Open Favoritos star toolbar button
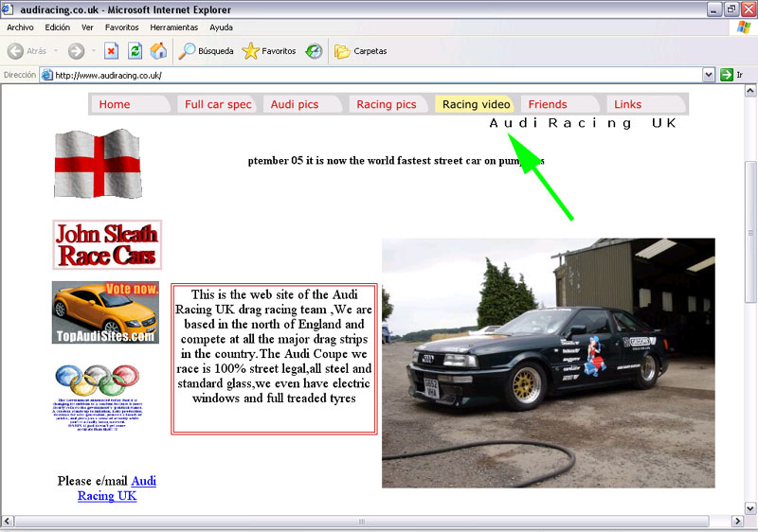Image resolution: width=758 pixels, height=532 pixels. (x=269, y=51)
